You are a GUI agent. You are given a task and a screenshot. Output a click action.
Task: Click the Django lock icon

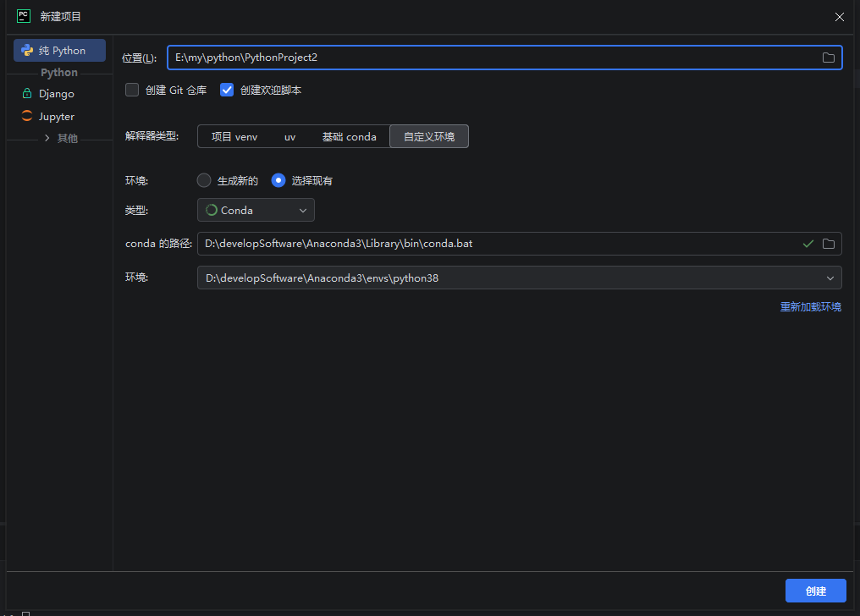tap(27, 94)
